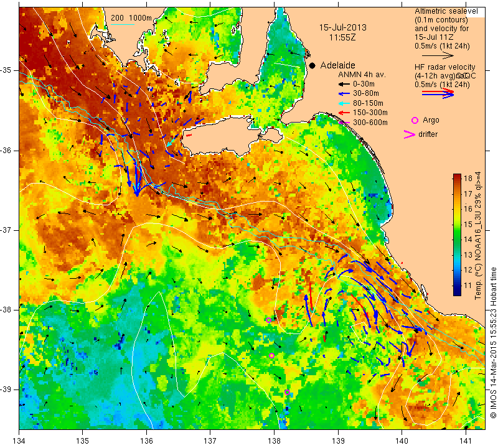Click the 'Altimetric sealevel' legend text

[446, 11]
